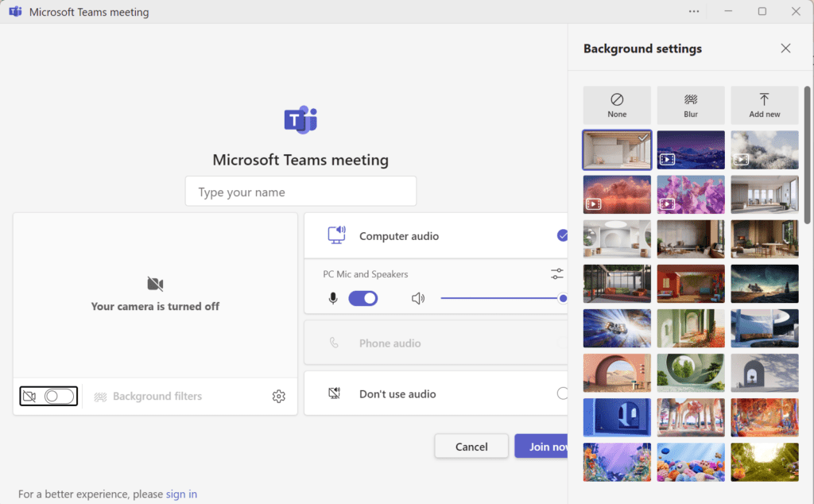Click the speaker volume icon
Viewport: 814px width, 504px height.
point(418,298)
